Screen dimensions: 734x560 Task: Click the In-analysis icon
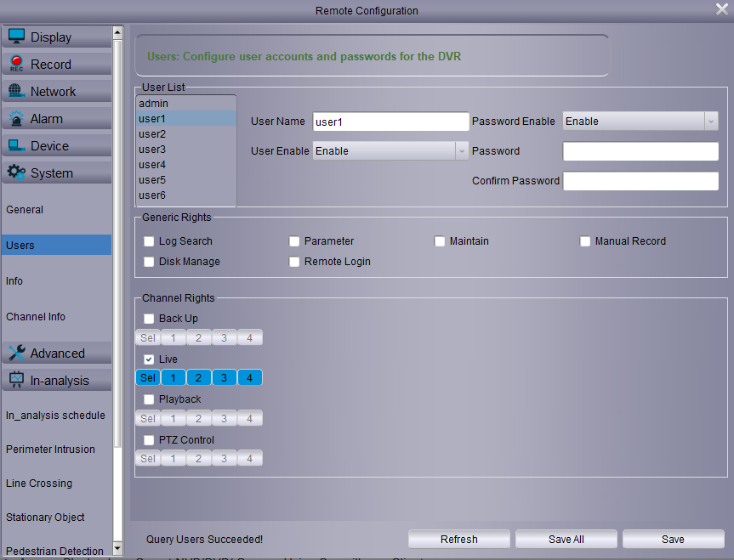pos(16,380)
